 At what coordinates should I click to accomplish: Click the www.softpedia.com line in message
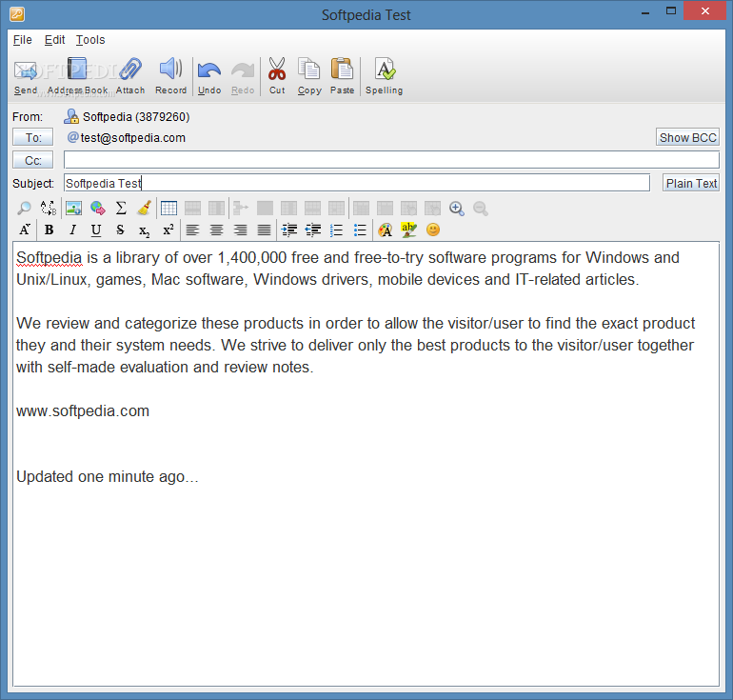tap(83, 411)
